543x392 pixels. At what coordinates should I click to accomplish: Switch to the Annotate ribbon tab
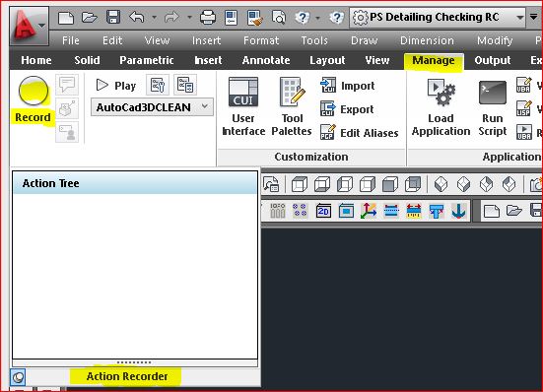pos(266,60)
